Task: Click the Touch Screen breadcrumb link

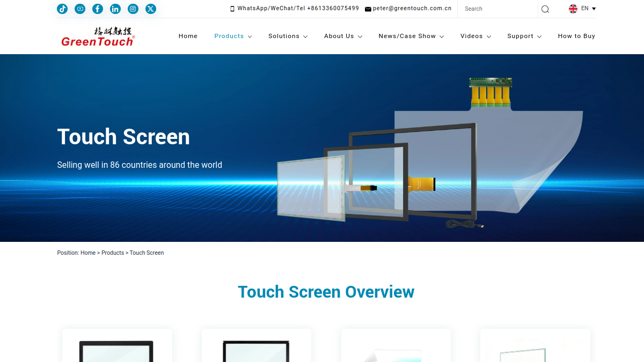Action: [147, 253]
